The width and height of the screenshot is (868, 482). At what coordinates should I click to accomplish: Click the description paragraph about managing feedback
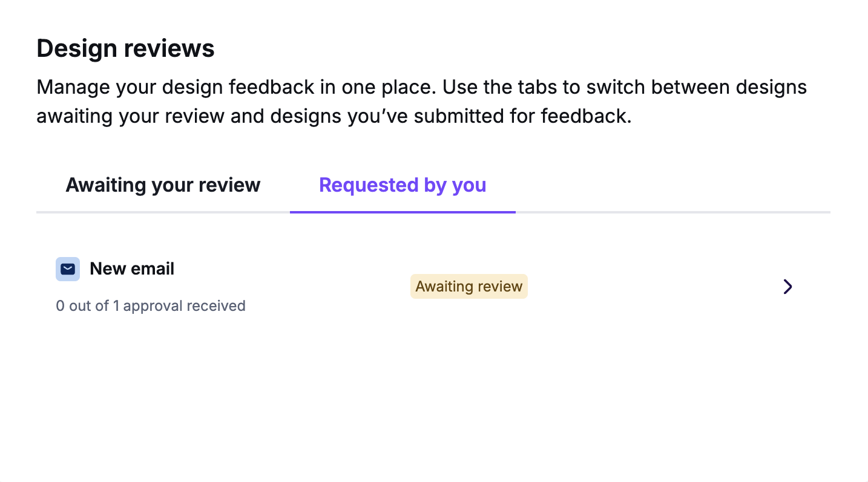coord(422,102)
